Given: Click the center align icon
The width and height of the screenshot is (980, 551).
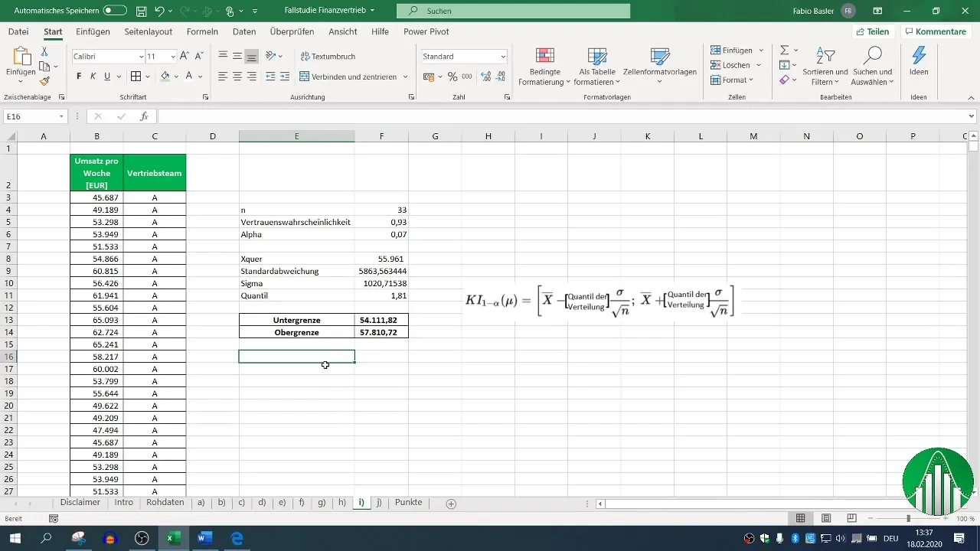Looking at the screenshot, I should click(237, 77).
